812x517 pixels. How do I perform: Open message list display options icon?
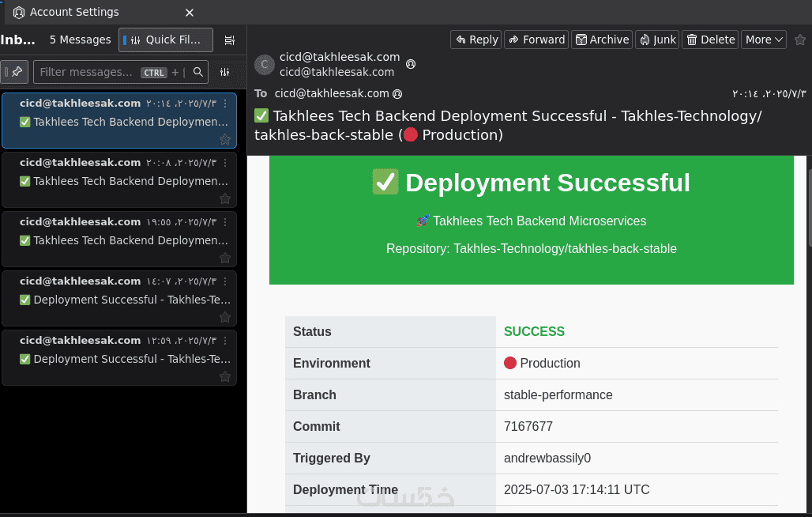pos(229,40)
